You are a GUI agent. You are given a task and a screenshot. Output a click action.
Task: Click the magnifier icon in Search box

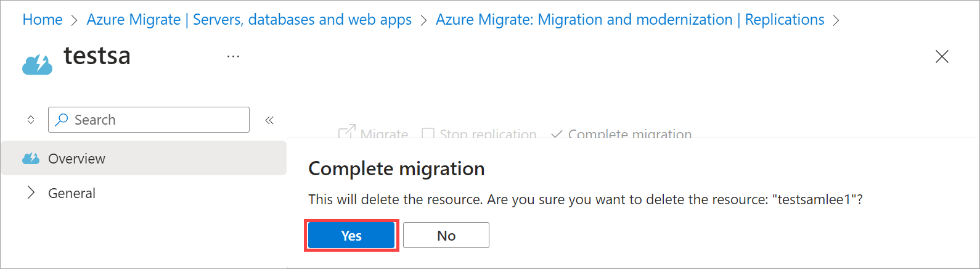pyautogui.click(x=62, y=120)
